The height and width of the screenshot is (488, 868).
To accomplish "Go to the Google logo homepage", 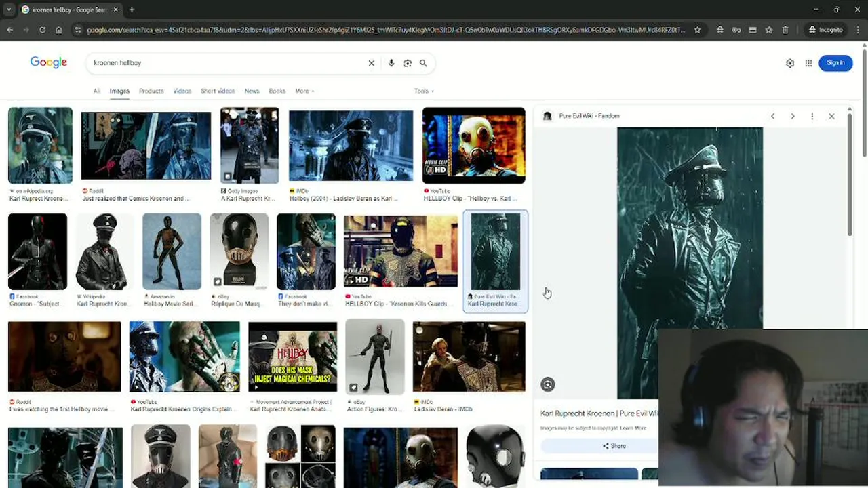I will [49, 62].
